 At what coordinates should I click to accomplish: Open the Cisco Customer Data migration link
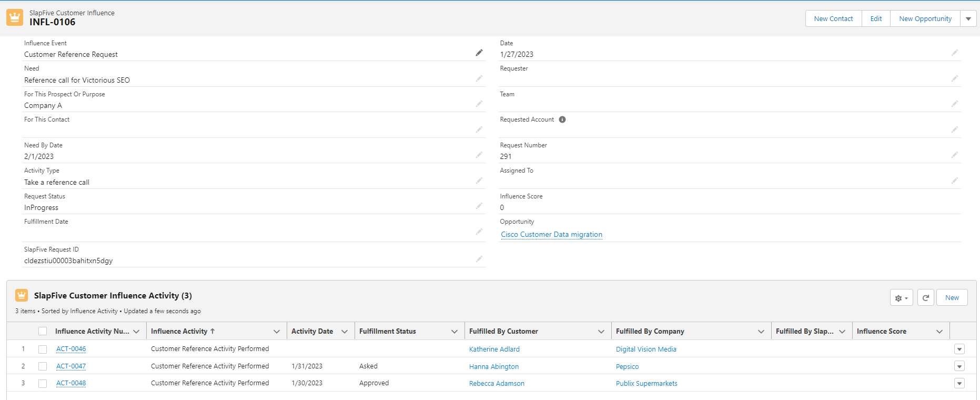pos(551,235)
